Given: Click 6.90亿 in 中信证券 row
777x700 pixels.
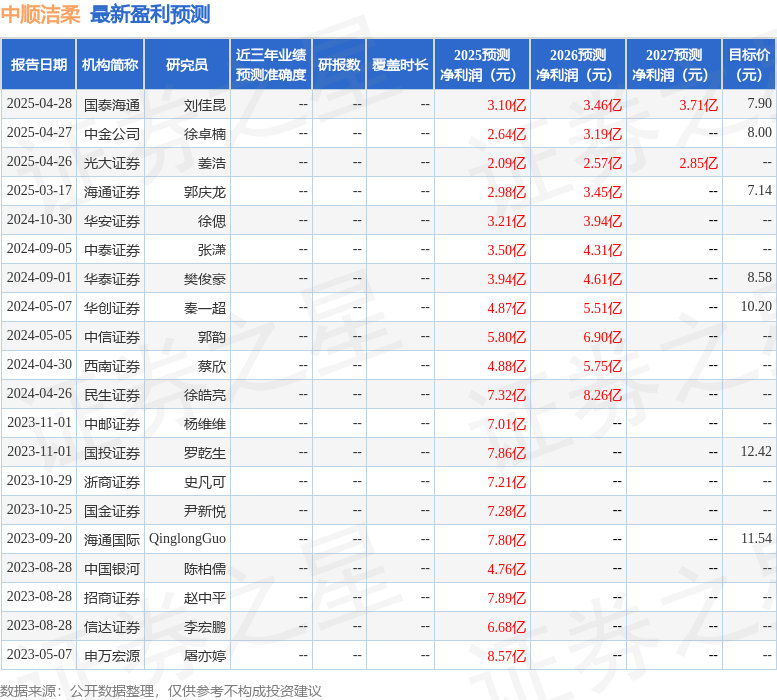Looking at the screenshot, I should (602, 337).
